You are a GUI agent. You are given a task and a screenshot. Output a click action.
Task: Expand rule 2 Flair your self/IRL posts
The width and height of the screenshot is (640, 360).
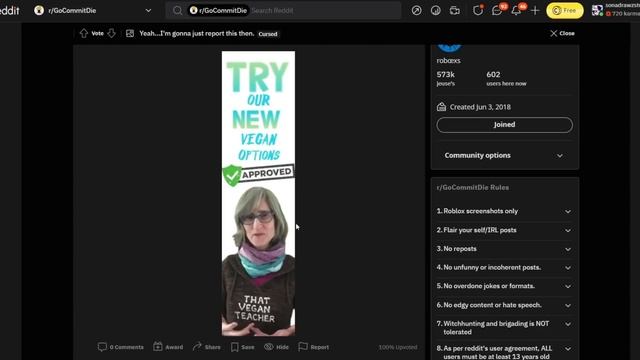(504, 230)
